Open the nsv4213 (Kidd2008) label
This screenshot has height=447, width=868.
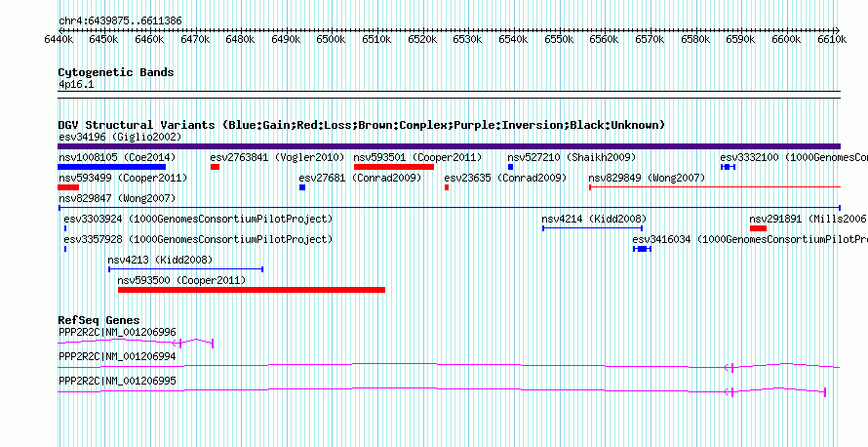pyautogui.click(x=161, y=260)
